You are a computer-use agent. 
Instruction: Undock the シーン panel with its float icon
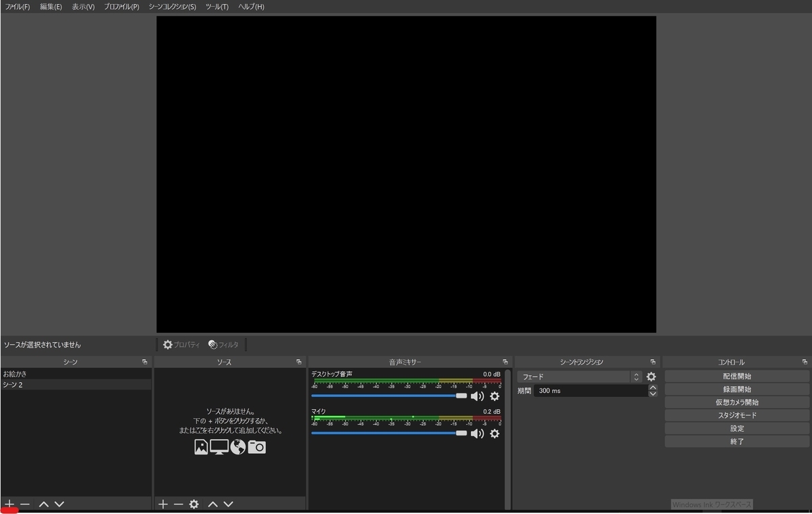tap(144, 362)
